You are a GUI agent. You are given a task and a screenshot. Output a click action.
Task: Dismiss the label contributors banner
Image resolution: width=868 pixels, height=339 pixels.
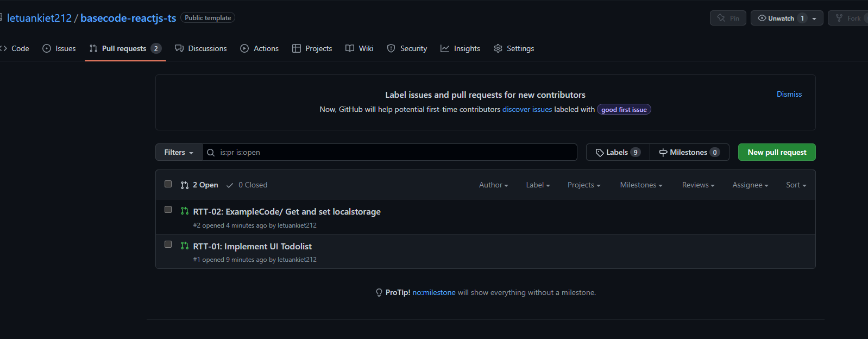[789, 95]
